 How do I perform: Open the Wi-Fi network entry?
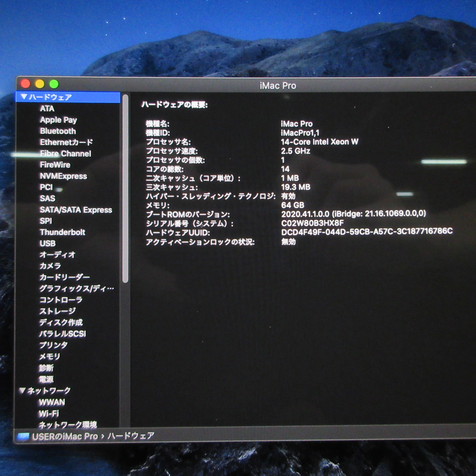point(49,413)
